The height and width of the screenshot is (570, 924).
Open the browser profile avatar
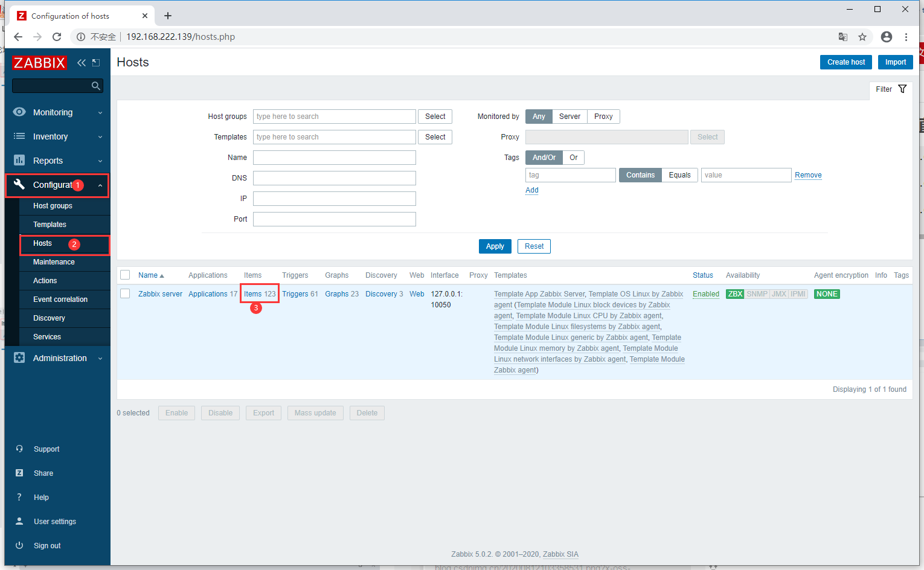887,37
